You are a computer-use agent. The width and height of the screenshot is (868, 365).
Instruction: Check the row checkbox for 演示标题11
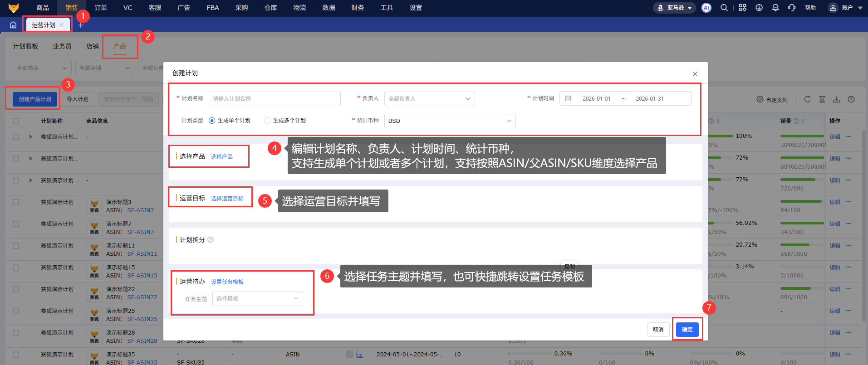point(16,246)
